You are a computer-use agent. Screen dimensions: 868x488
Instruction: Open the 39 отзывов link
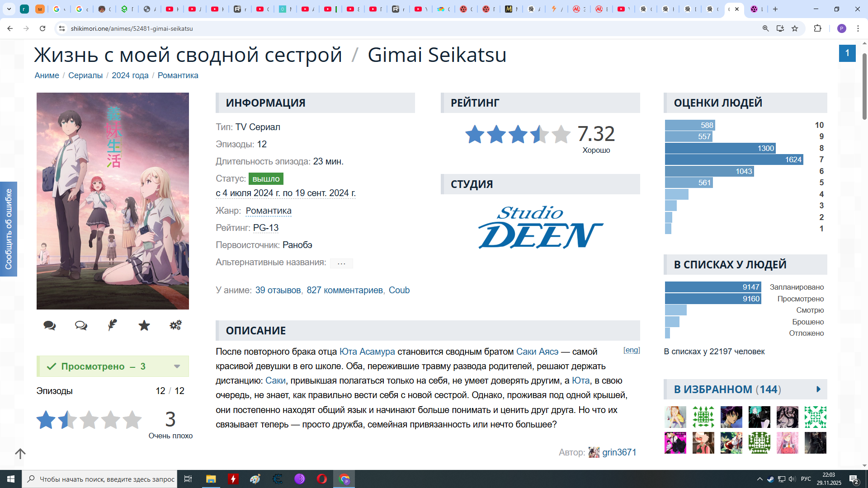pos(278,291)
